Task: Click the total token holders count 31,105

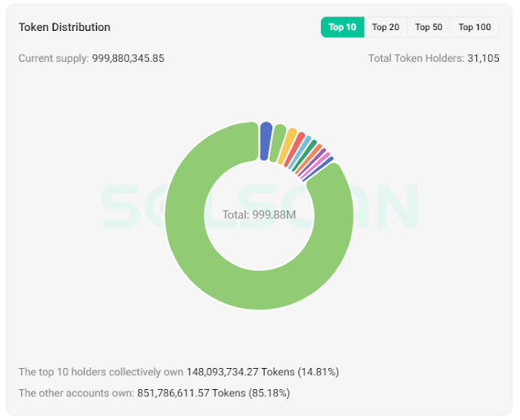Action: [483, 58]
